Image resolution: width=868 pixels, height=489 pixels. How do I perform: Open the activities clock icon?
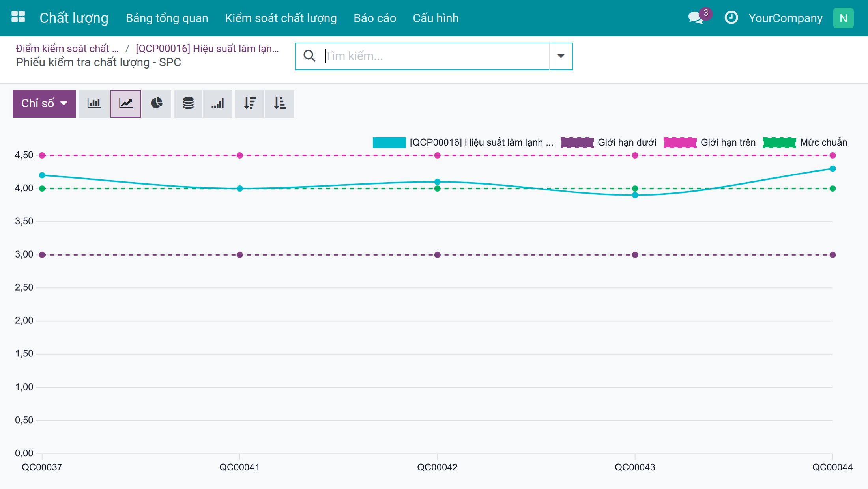[731, 18]
